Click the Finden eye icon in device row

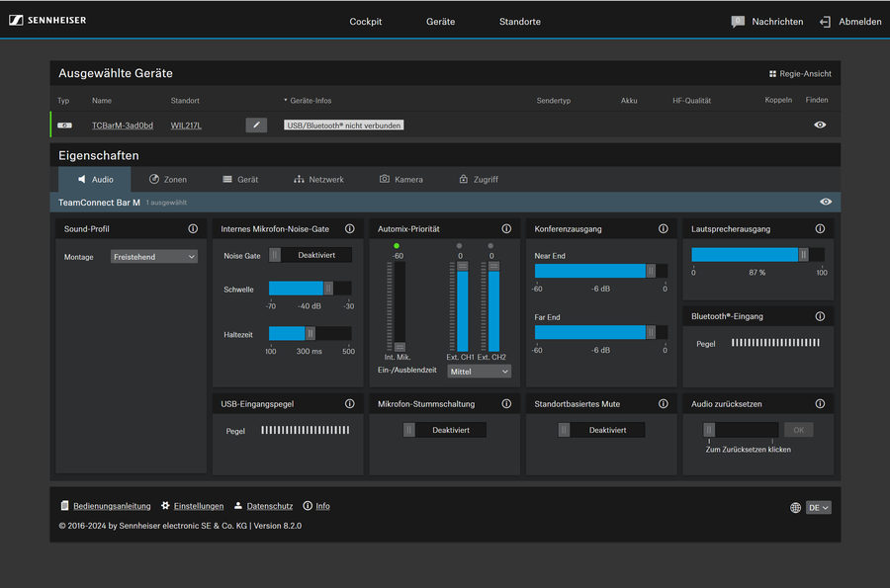point(820,125)
